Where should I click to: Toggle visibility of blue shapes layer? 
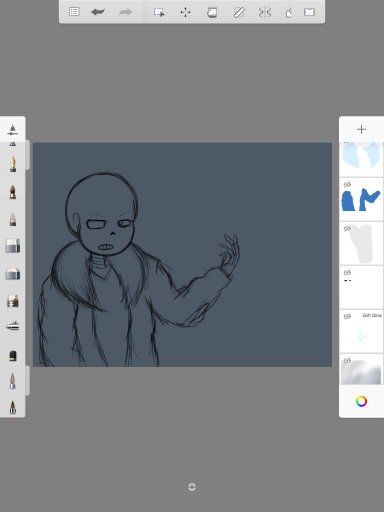[347, 184]
